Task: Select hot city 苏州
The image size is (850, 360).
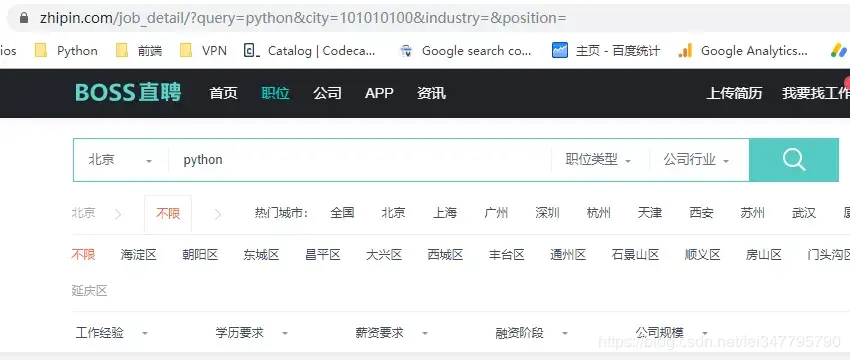Action: [752, 213]
